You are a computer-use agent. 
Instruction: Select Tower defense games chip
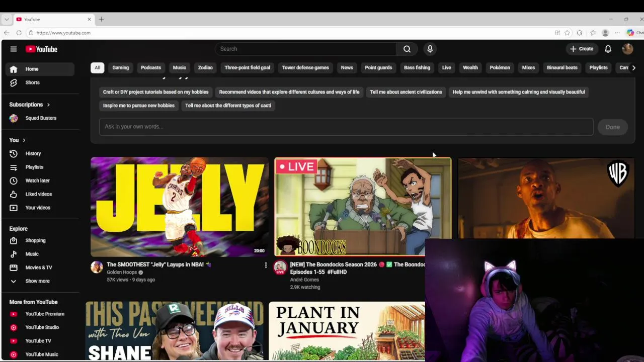(305, 67)
